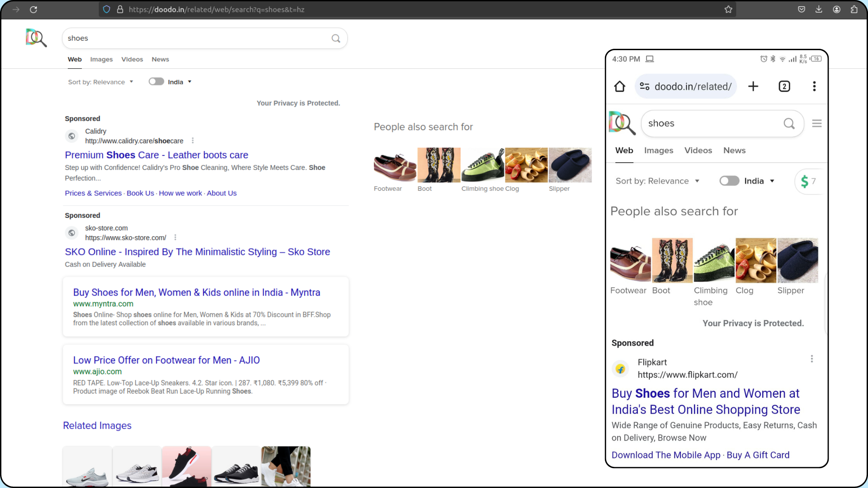This screenshot has height=488, width=868.
Task: Open the Myntra Buy Shoes result
Action: point(197,292)
